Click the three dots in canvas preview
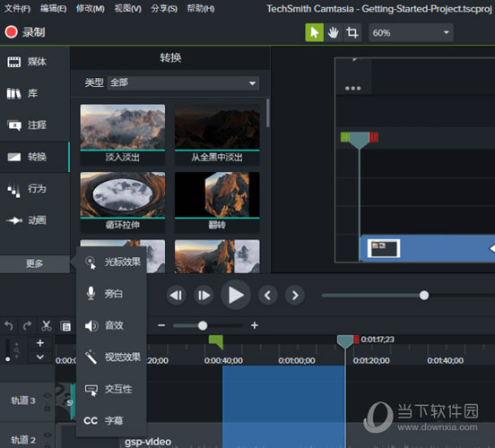Image resolution: width=495 pixels, height=448 pixels. (353, 89)
